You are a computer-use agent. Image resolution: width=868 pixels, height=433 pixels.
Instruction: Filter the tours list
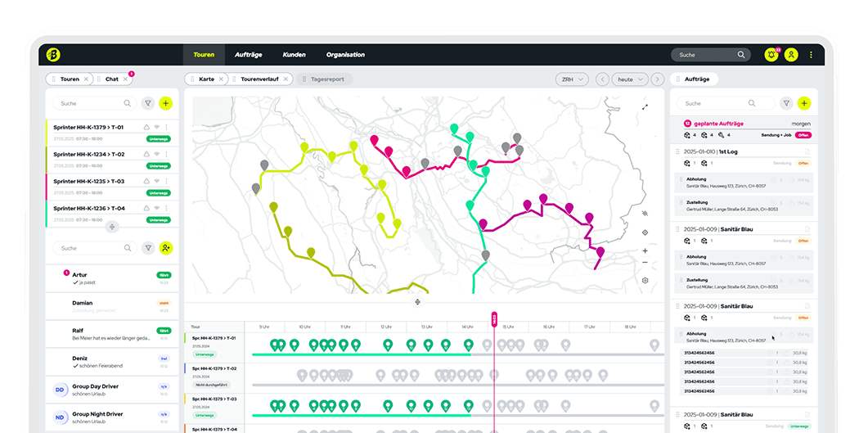click(x=147, y=103)
